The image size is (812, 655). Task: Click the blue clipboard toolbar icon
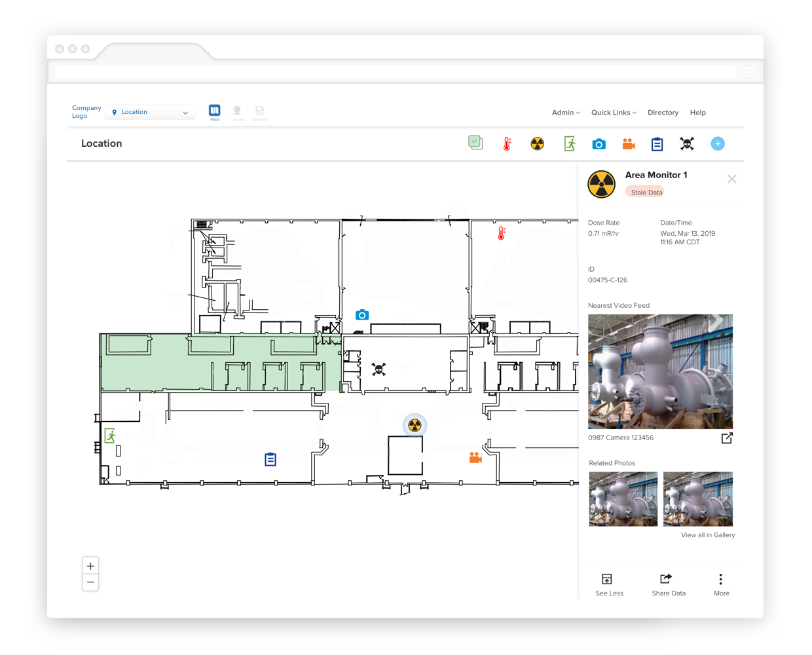click(x=657, y=144)
